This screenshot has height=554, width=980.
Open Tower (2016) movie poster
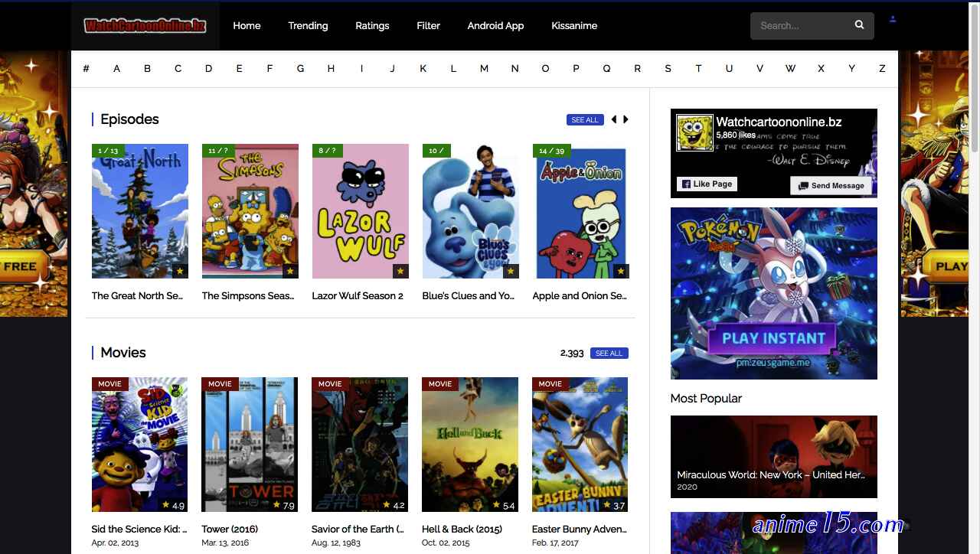[250, 445]
